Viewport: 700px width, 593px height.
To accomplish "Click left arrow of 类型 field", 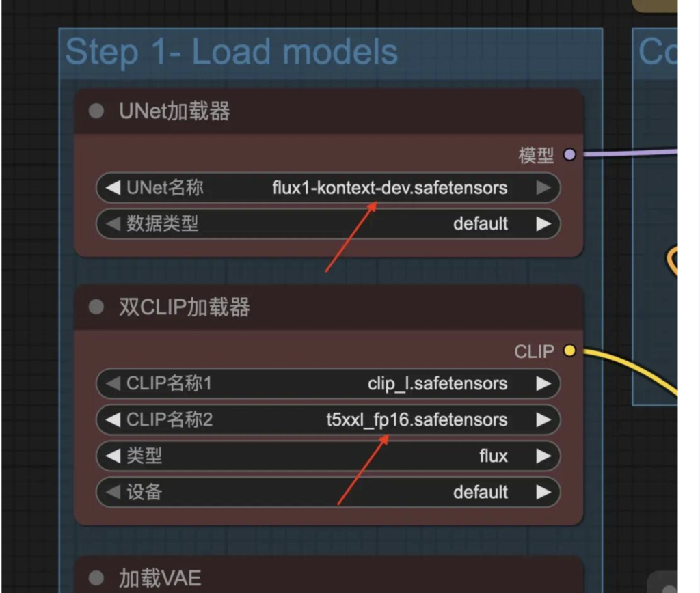I will click(x=113, y=456).
